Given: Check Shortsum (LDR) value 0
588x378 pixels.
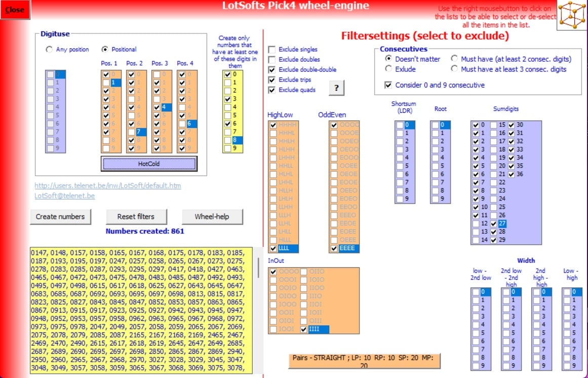Looking at the screenshot, I should (400, 125).
